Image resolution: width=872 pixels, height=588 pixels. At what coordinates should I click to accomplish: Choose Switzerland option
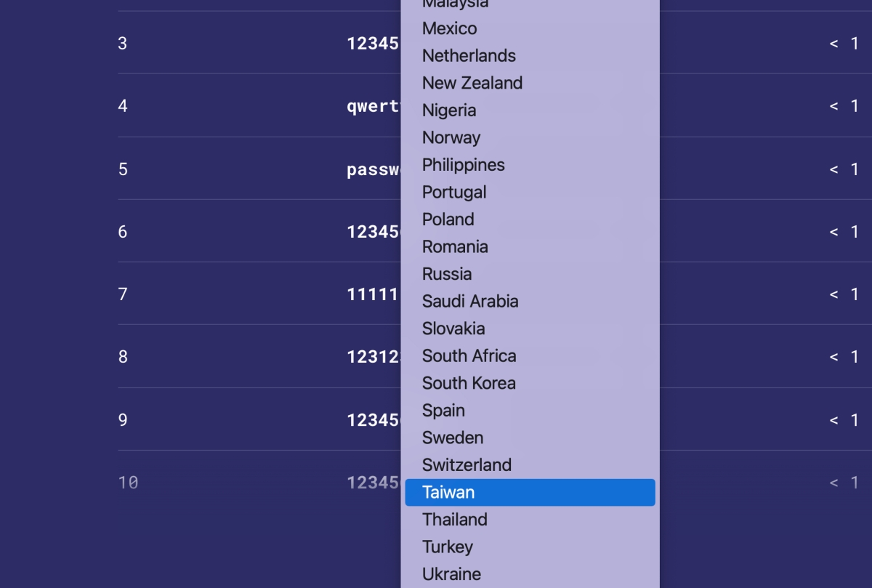tap(467, 464)
